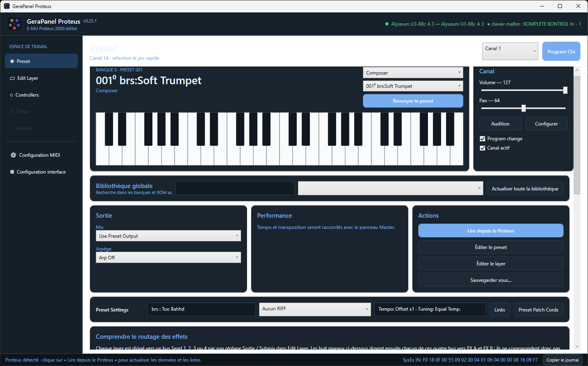The width and height of the screenshot is (588, 366).
Task: Click the scroll-down arrow of the main panel
Action: [577, 346]
